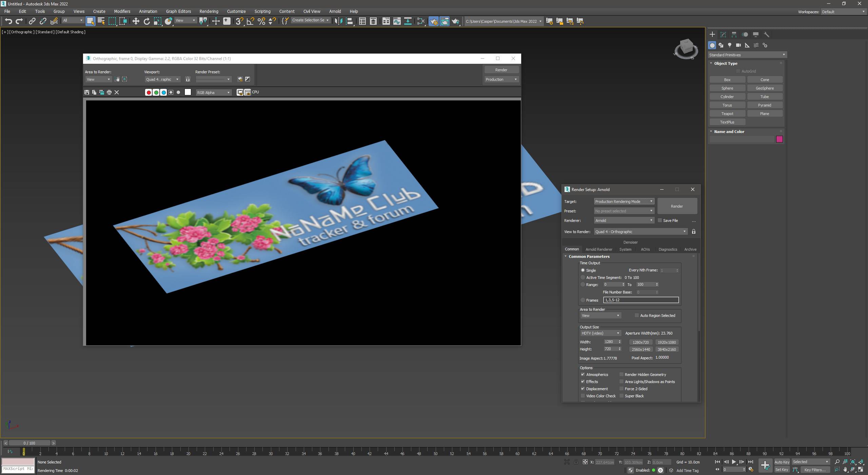The image size is (868, 475).
Task: Select the Range radio button
Action: (583, 285)
